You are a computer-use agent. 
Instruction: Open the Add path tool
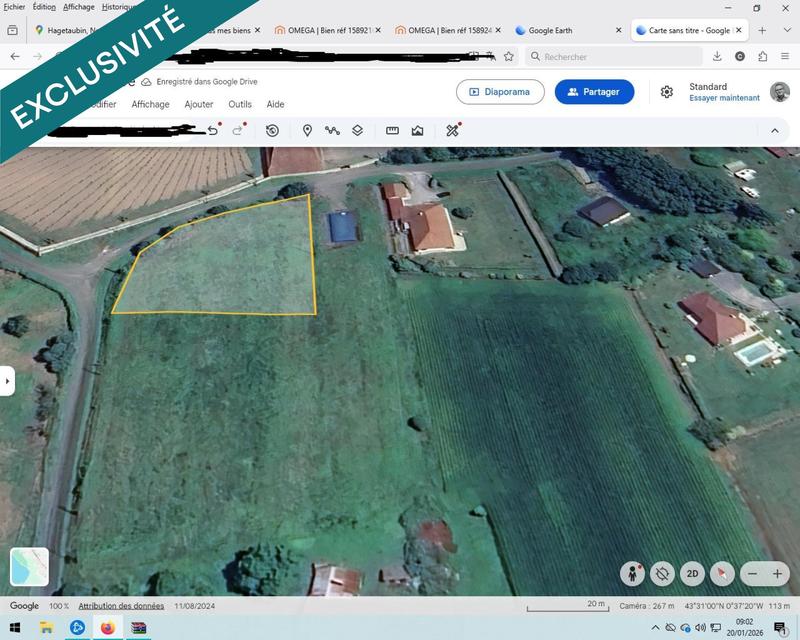(x=331, y=130)
